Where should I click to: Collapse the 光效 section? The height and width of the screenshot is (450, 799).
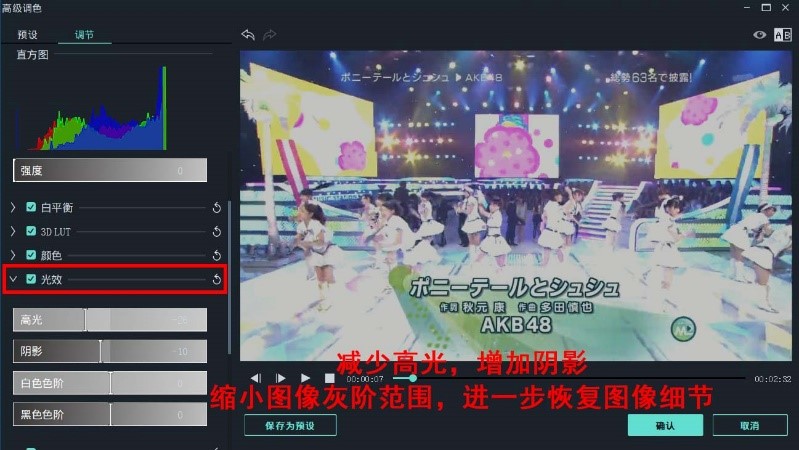(13, 279)
